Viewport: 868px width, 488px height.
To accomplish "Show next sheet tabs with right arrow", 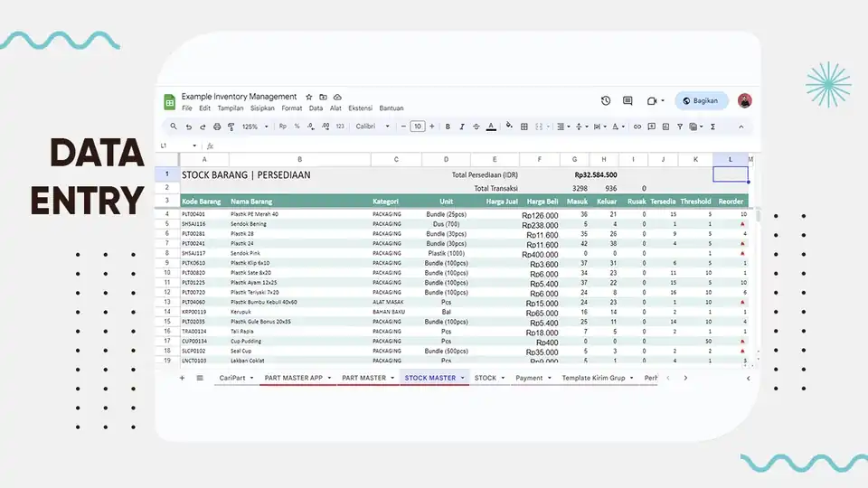I will tap(685, 378).
